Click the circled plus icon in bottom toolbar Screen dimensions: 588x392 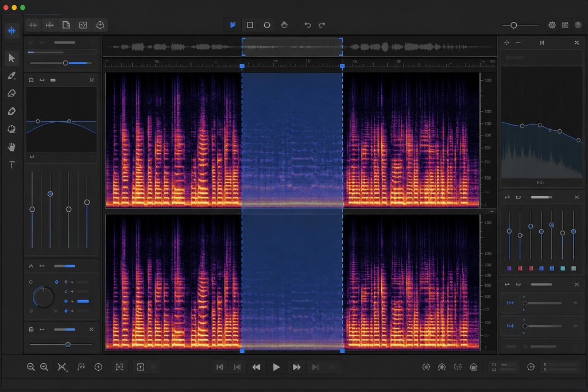click(x=98, y=367)
